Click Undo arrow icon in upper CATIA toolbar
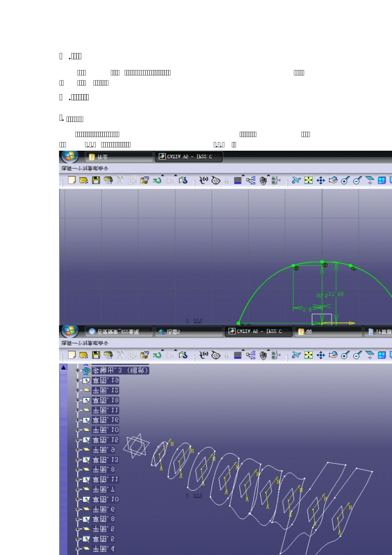Image resolution: width=392 pixels, height=555 pixels. pyautogui.click(x=157, y=180)
